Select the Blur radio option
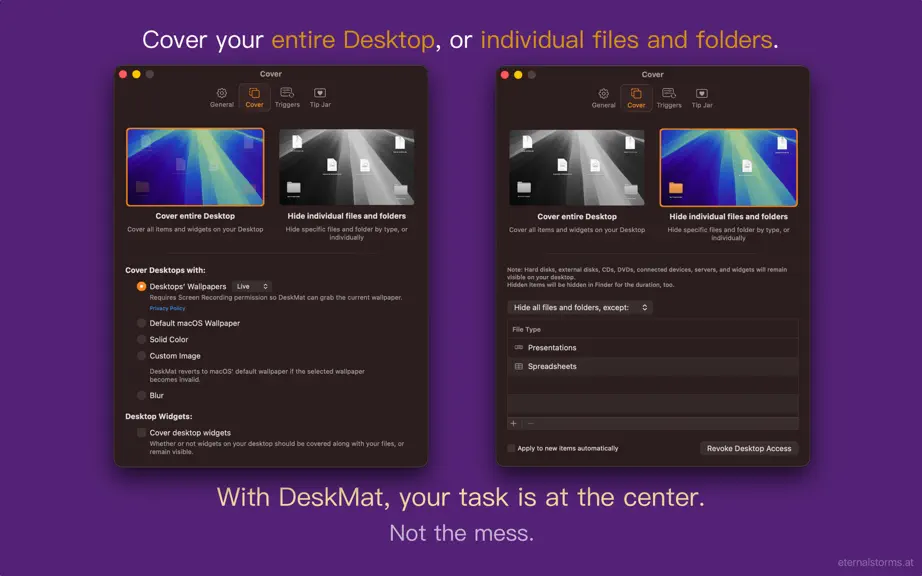This screenshot has width=922, height=576. coord(141,395)
